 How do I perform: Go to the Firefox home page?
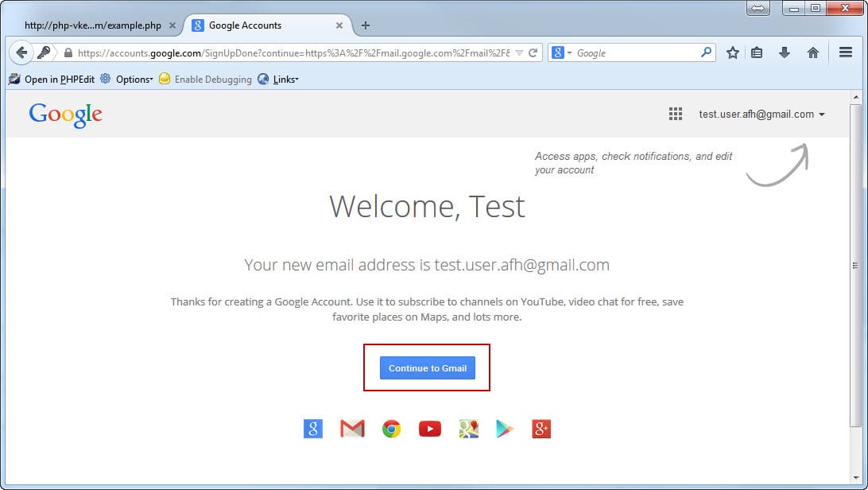(812, 52)
